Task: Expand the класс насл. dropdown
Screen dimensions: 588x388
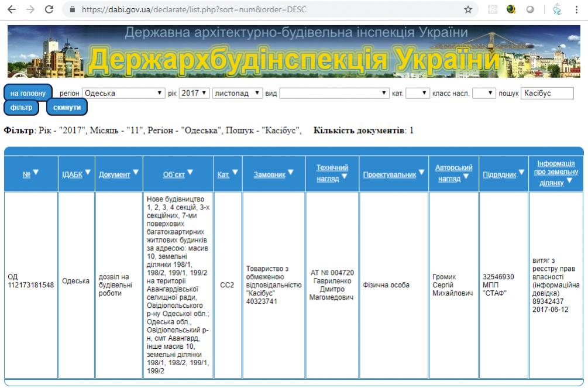Action: click(484, 93)
